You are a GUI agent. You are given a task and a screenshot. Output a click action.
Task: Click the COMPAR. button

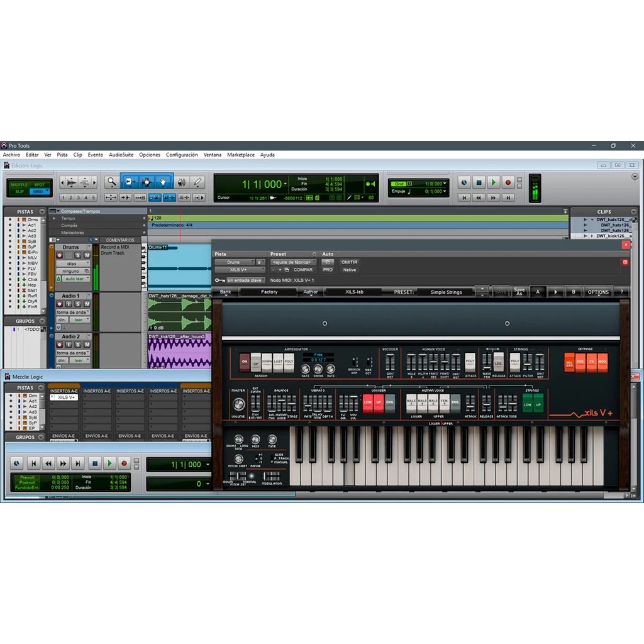(303, 270)
